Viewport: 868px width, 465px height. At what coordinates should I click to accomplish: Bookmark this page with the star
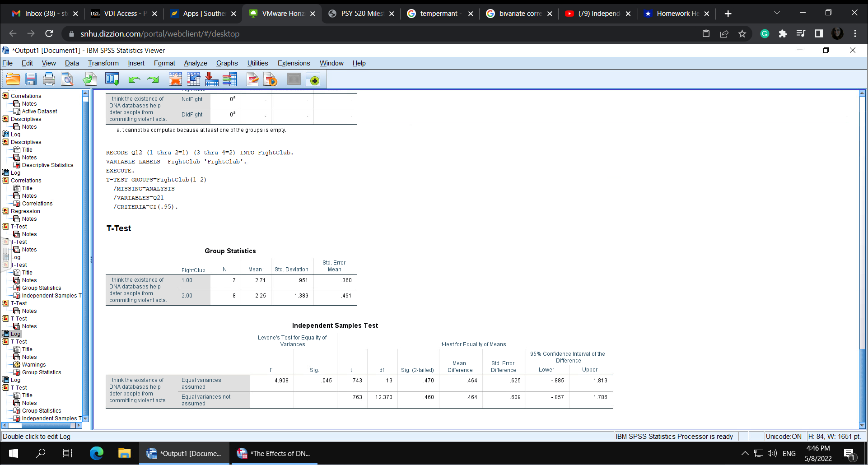[742, 33]
